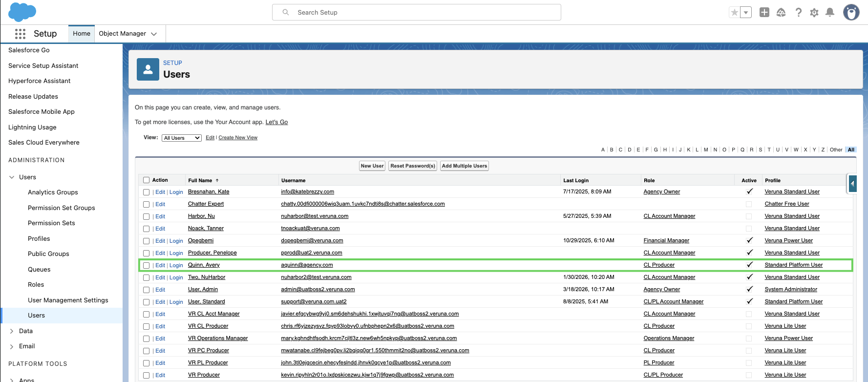Switch to the Home tab
This screenshot has height=382, width=868.
(82, 34)
